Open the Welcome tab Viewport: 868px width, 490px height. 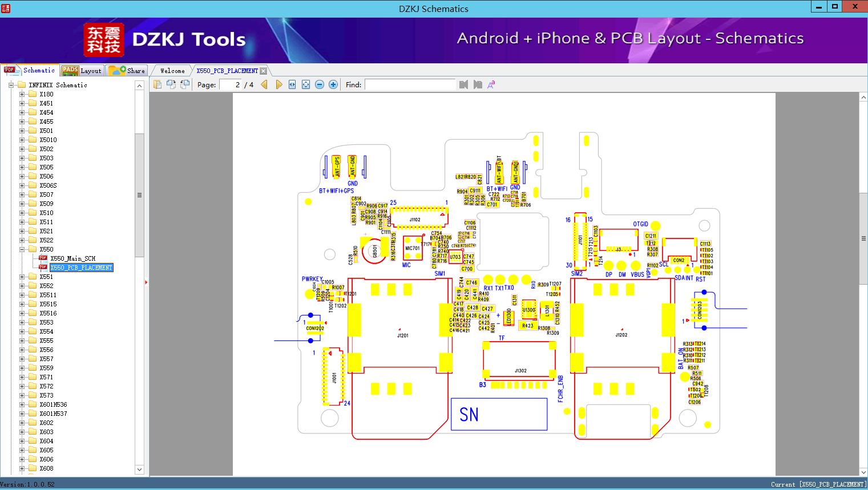pos(172,71)
